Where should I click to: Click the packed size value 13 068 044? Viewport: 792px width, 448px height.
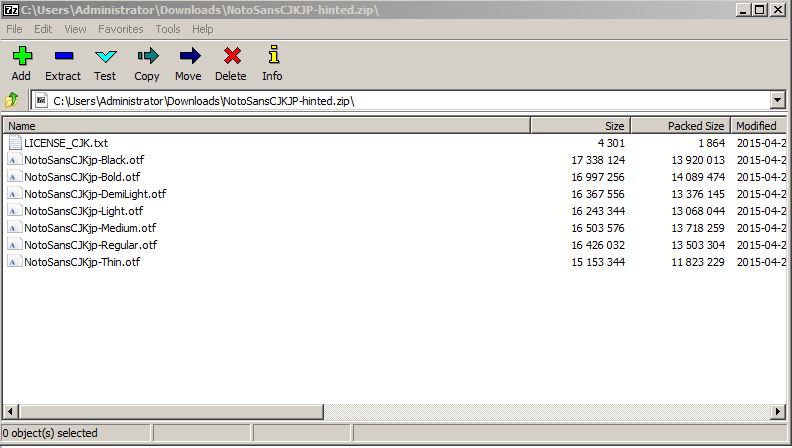pyautogui.click(x=698, y=211)
